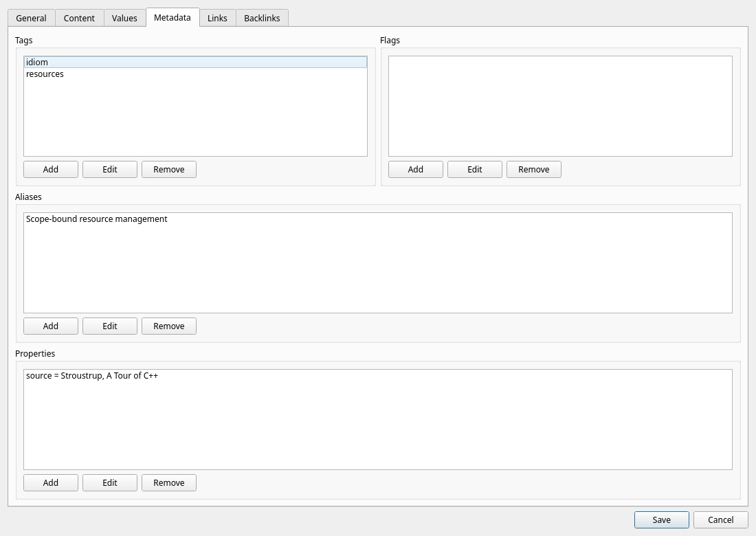Click Edit button under Tags
Viewport: 756px width, 536px height.
(110, 169)
